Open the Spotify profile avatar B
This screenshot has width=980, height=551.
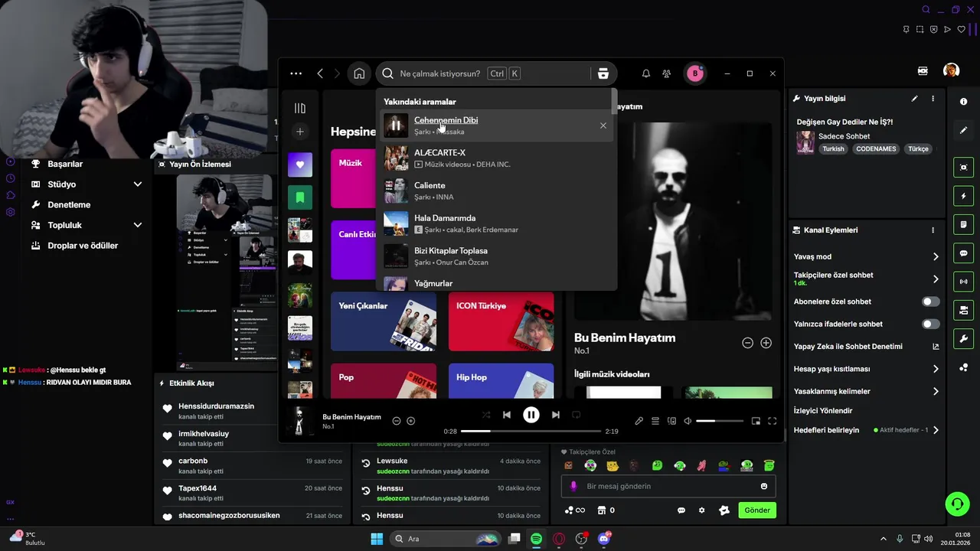(695, 73)
